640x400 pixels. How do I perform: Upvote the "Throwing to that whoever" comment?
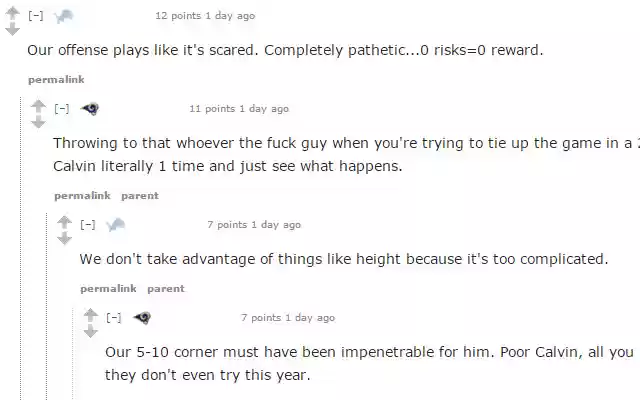pos(38,106)
